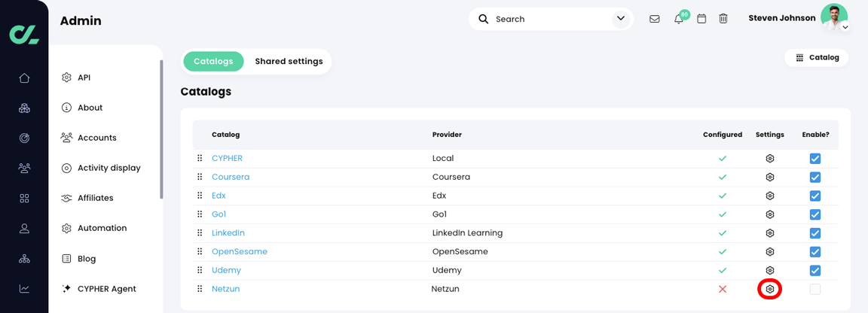Screen dimensions: 868x313
Task: Open the four-squares grid icon in left rail
Action: (x=24, y=198)
